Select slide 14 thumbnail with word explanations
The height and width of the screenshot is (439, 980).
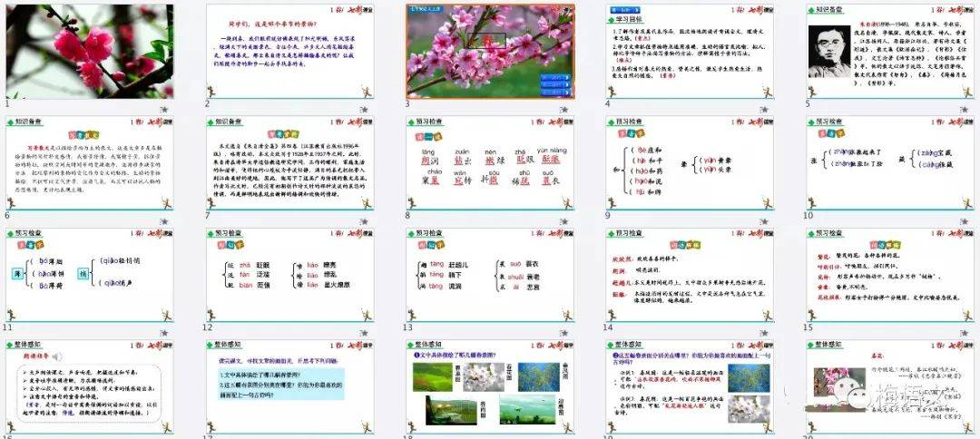pos(690,275)
